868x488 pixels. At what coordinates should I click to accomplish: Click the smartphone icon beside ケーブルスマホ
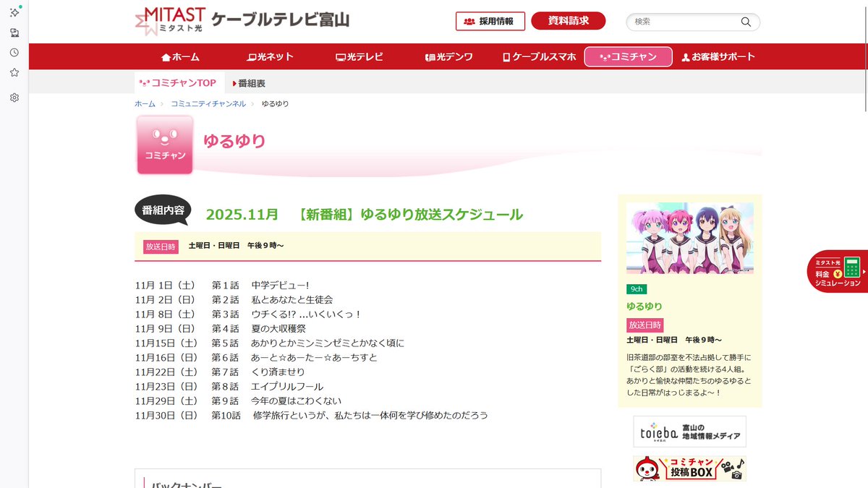point(505,56)
